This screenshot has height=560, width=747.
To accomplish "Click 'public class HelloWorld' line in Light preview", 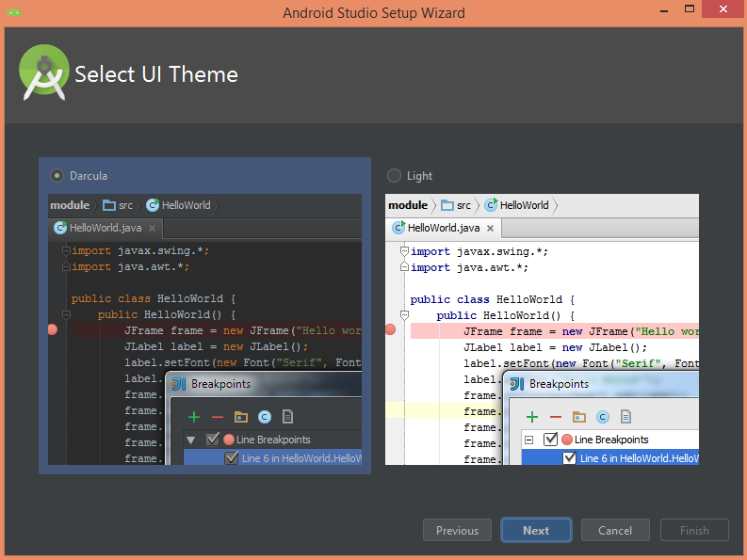I will (493, 299).
